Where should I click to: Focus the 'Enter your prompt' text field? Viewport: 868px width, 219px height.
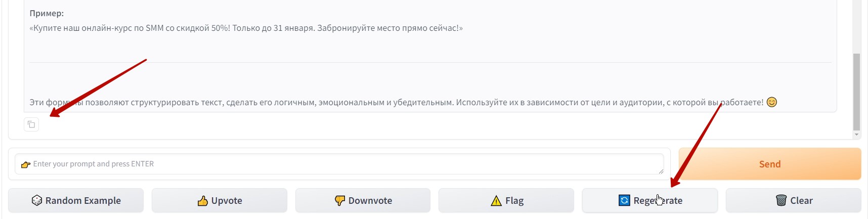click(339, 164)
